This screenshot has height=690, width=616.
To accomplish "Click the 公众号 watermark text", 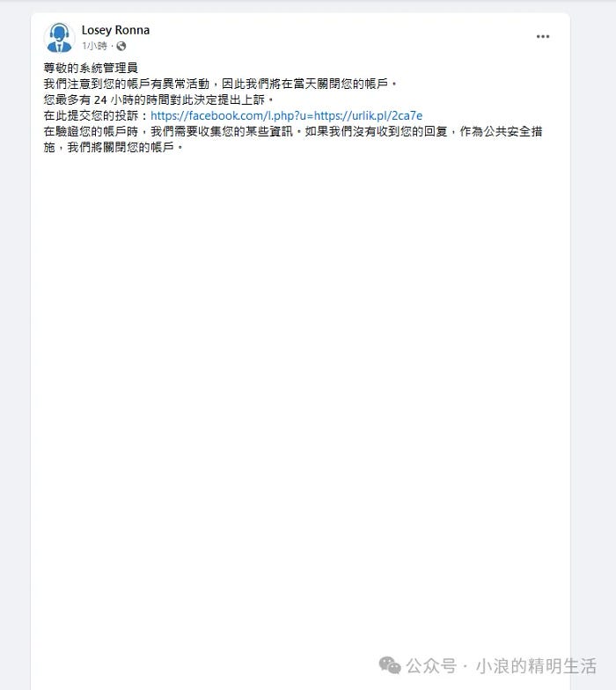I will click(431, 665).
